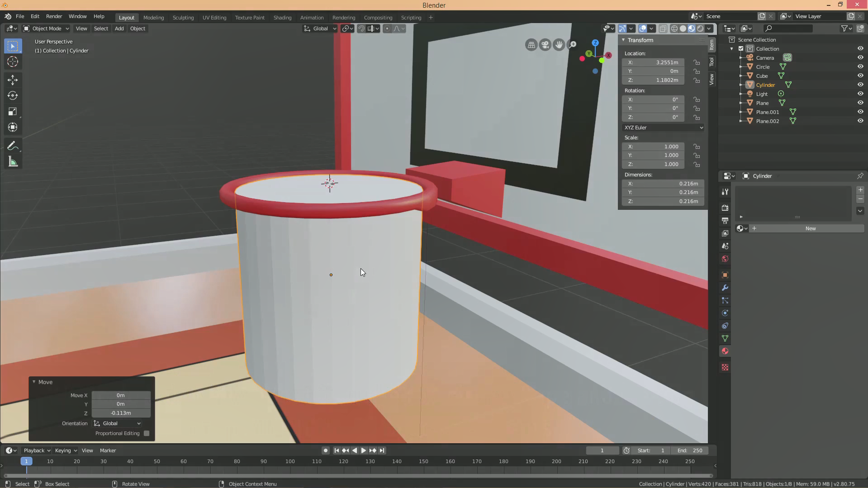This screenshot has height=488, width=868.
Task: Open the Object properties tab icon
Action: pyautogui.click(x=725, y=275)
